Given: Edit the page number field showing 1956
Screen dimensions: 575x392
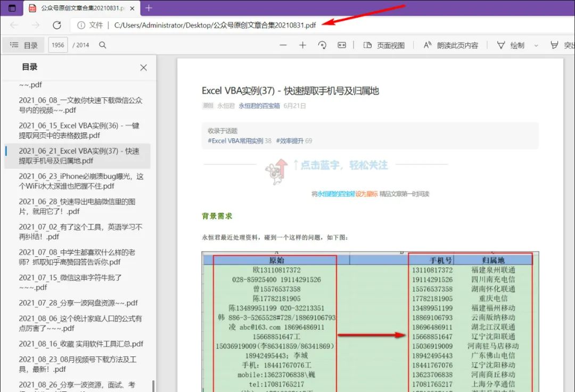Looking at the screenshot, I should [x=57, y=45].
